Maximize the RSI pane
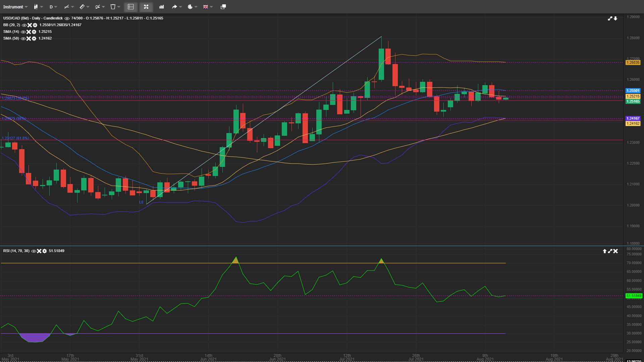Image resolution: width=644 pixels, height=362 pixels. point(610,251)
